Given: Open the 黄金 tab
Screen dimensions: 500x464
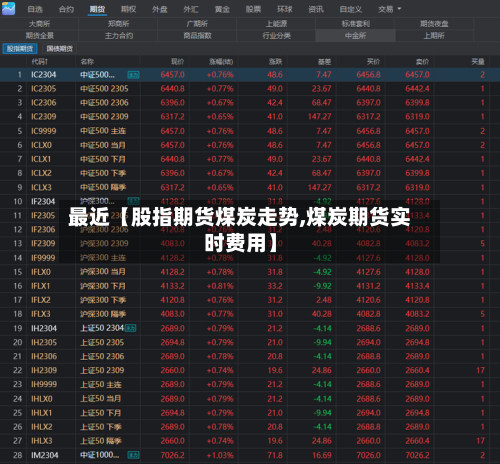Looking at the screenshot, I should 222,9.
